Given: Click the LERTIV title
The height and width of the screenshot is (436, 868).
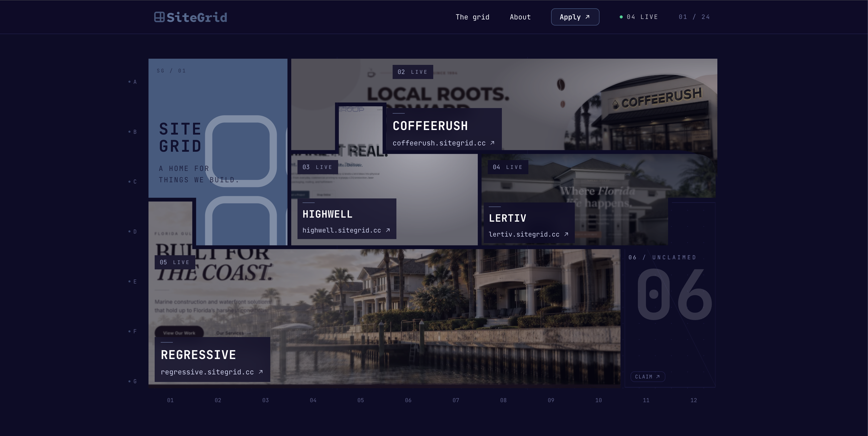Looking at the screenshot, I should (x=507, y=218).
